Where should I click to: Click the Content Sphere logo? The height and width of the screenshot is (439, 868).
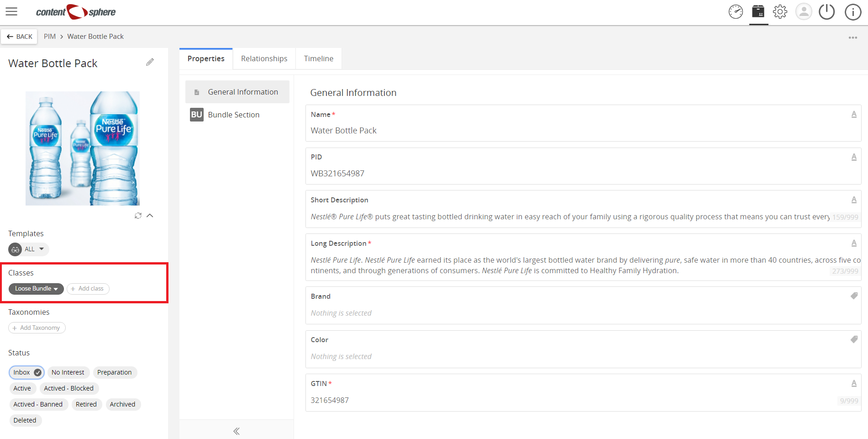tap(76, 12)
